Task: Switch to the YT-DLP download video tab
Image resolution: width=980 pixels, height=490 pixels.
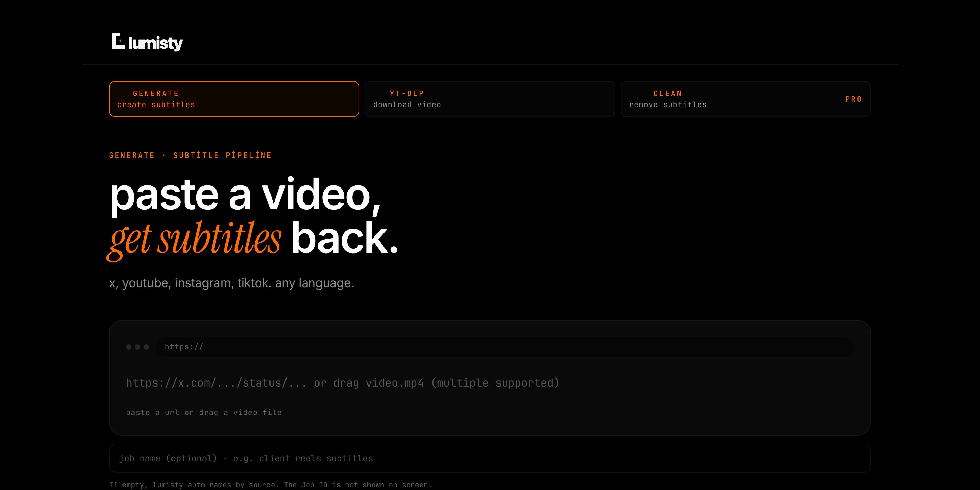Action: (490, 99)
